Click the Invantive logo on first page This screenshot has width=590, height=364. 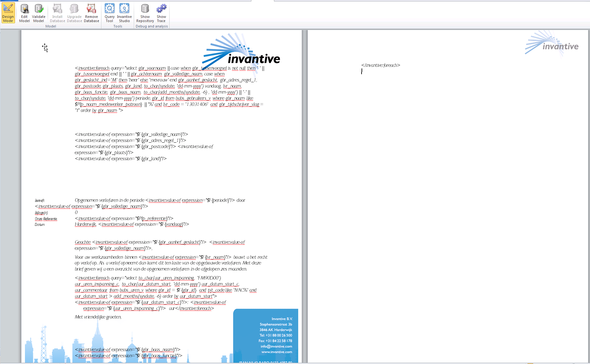(x=241, y=51)
